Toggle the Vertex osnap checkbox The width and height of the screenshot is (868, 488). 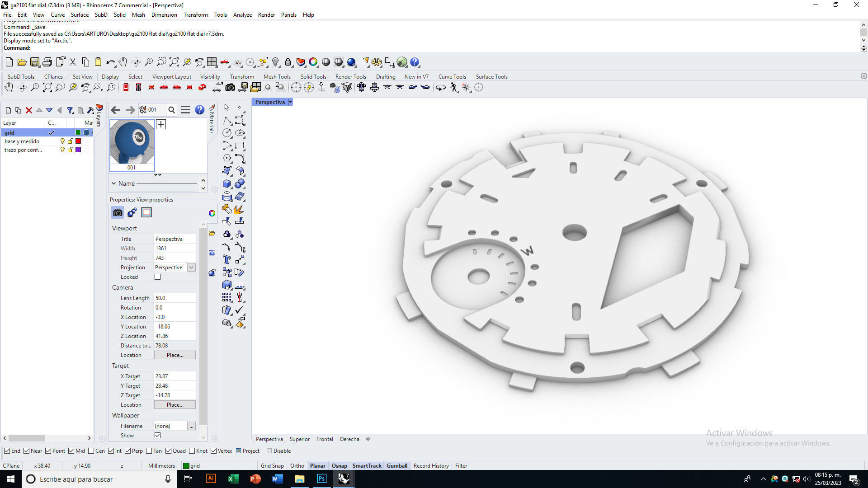(x=213, y=450)
